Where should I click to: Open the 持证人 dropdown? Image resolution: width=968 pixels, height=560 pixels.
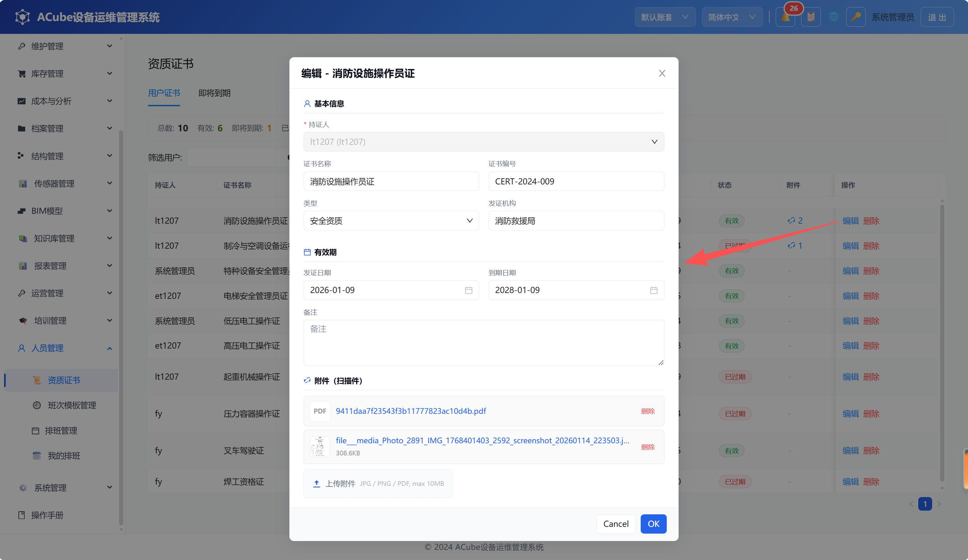tap(484, 142)
